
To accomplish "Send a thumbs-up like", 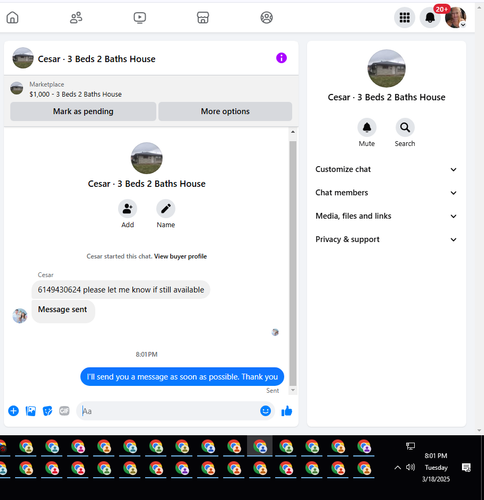I will (x=287, y=411).
